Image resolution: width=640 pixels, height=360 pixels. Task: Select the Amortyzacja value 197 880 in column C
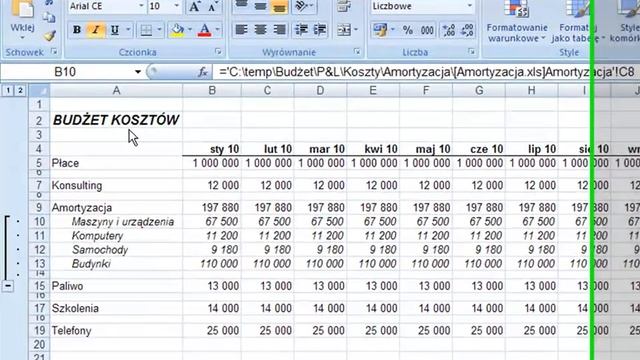pyautogui.click(x=267, y=207)
